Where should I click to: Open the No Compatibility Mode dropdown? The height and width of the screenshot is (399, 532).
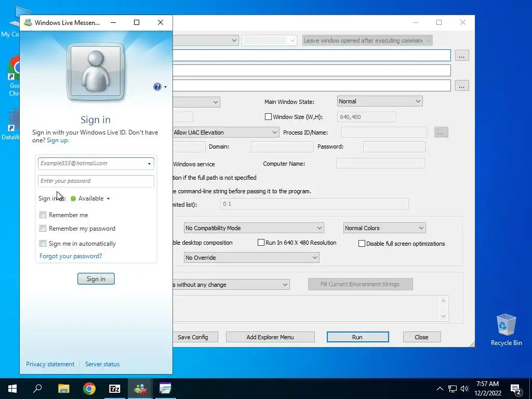click(x=254, y=228)
